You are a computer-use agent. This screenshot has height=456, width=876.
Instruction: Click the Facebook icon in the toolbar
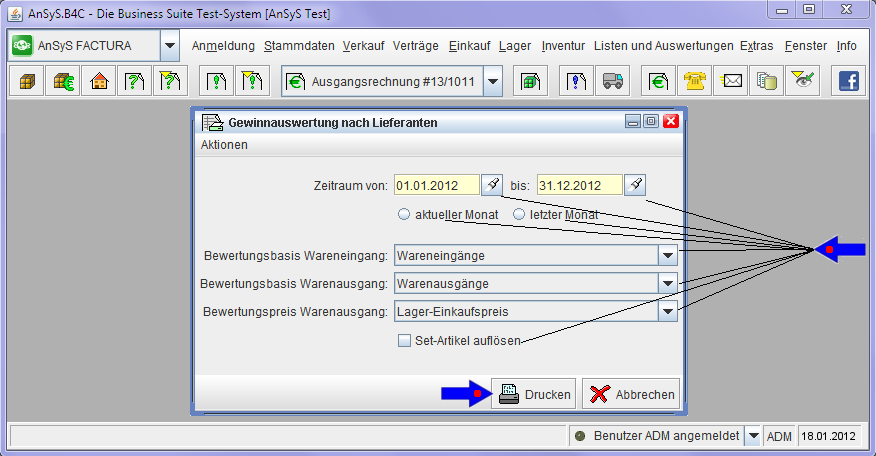(x=849, y=81)
